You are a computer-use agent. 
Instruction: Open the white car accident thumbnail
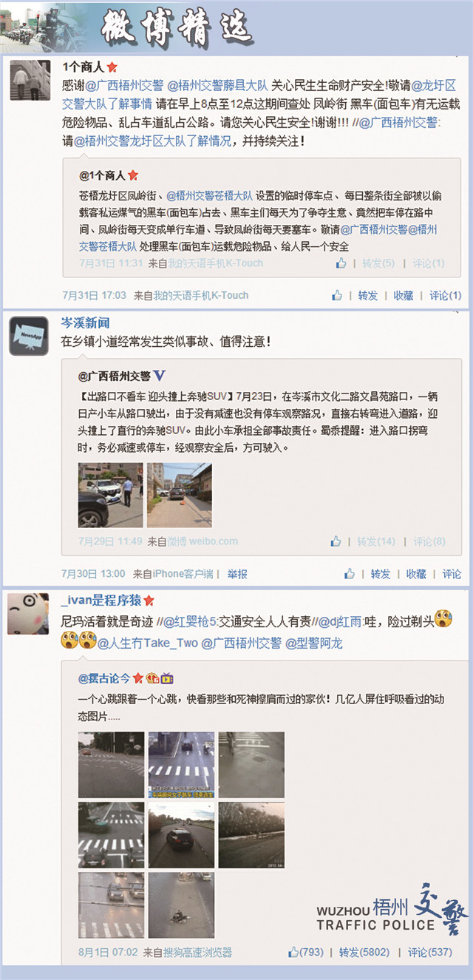tap(110, 495)
